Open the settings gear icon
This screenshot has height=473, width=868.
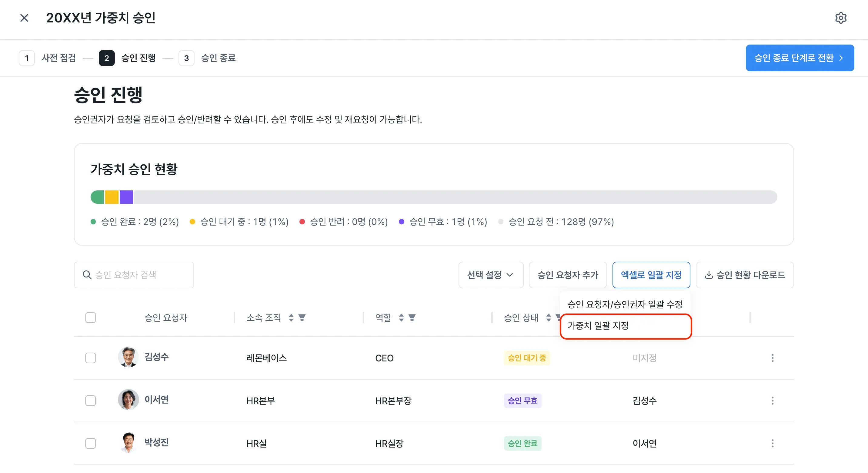[841, 18]
